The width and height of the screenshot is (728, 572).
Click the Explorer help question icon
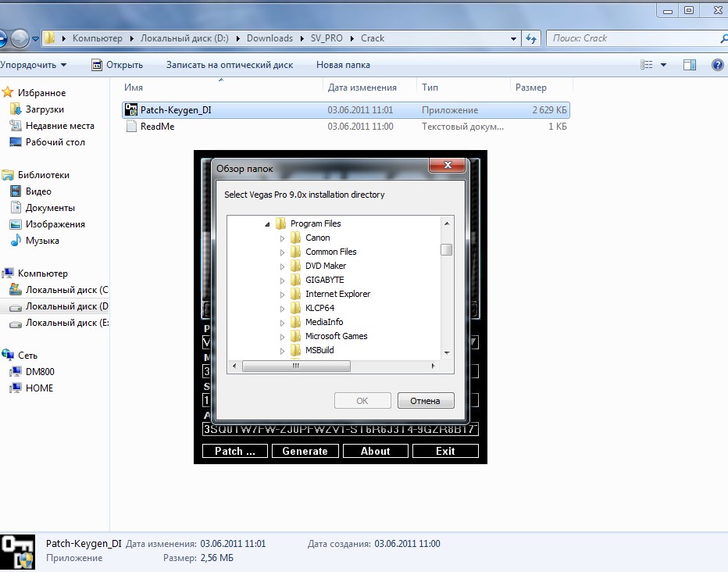[717, 65]
